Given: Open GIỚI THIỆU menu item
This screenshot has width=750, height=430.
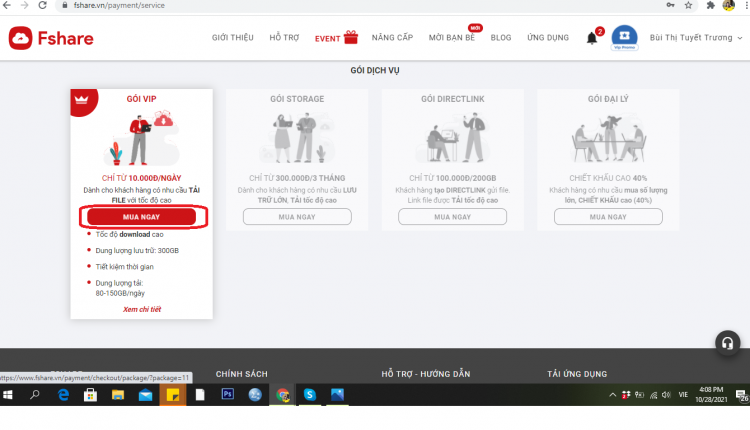Looking at the screenshot, I should pyautogui.click(x=232, y=37).
